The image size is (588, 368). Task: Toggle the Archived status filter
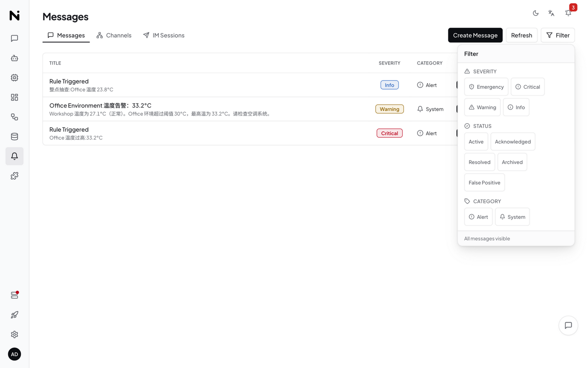pos(512,162)
